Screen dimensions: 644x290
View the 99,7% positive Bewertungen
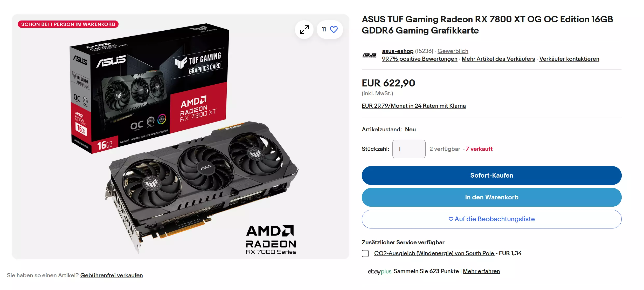tap(419, 59)
